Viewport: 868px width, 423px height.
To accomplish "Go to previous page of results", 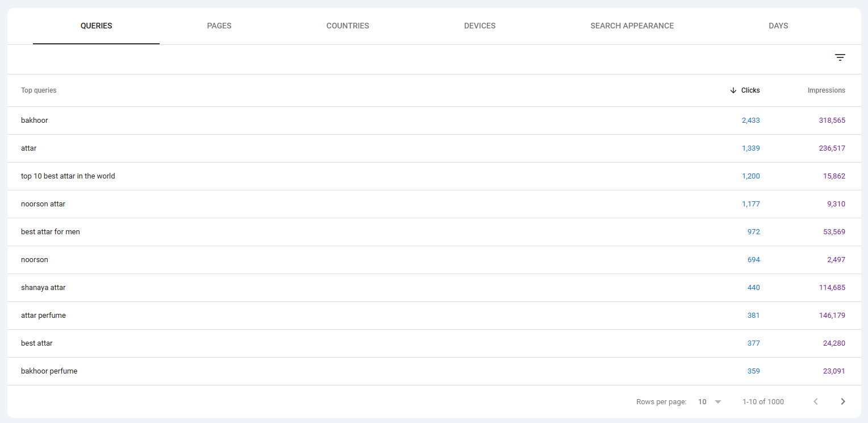I will click(815, 401).
